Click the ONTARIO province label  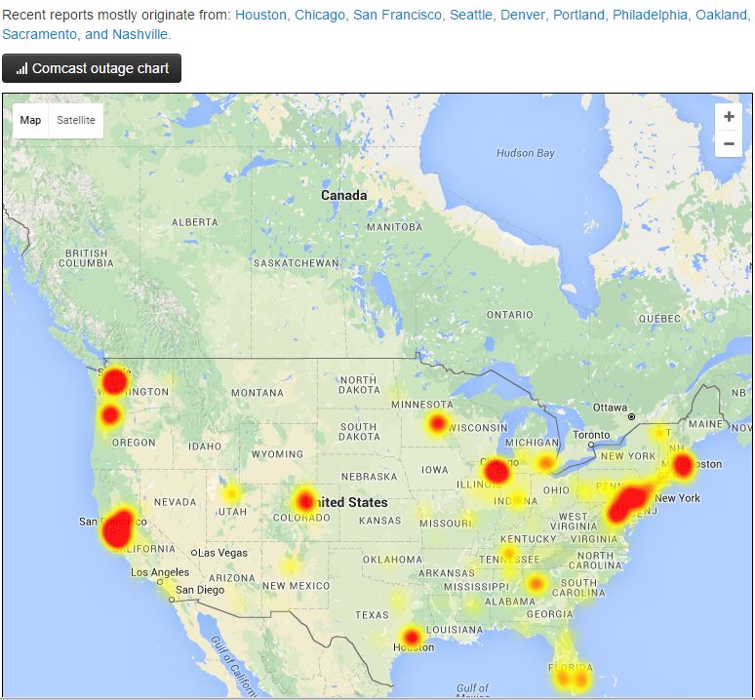tap(510, 315)
